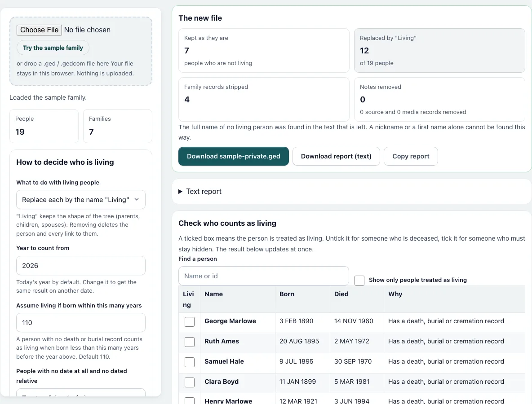Viewport: 532px width, 404px height.
Task: Open the living people action dropdown
Action: tap(81, 200)
